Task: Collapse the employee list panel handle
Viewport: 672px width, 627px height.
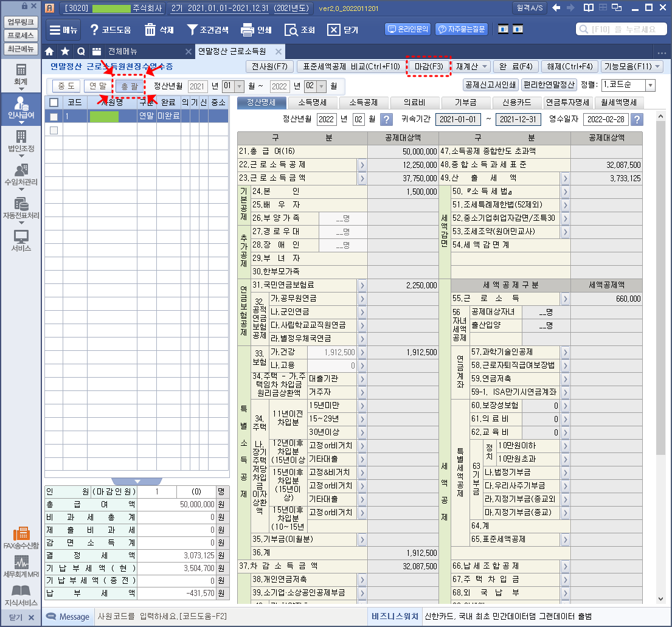Action: [x=137, y=481]
